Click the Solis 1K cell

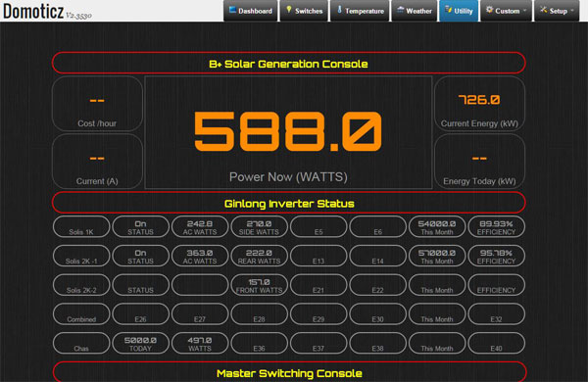click(x=81, y=227)
